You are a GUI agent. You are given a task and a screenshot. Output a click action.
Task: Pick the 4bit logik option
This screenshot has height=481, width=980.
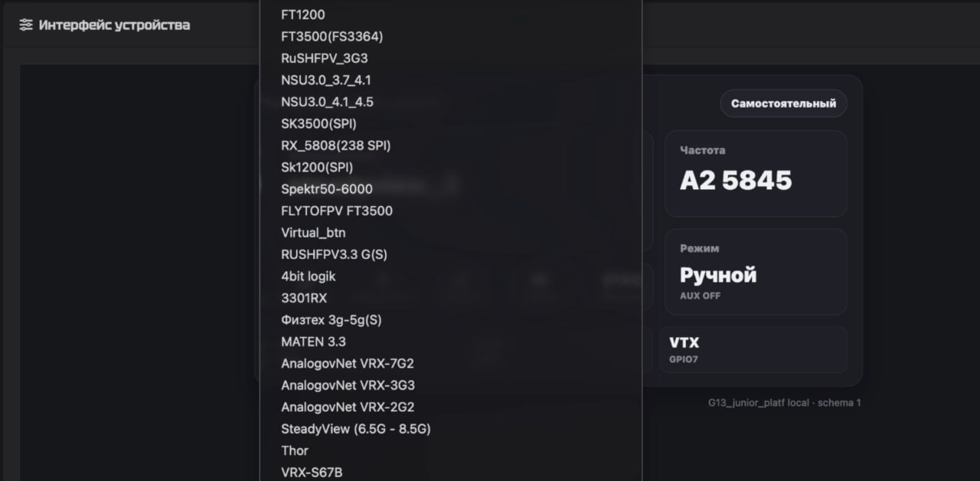[451, 276]
